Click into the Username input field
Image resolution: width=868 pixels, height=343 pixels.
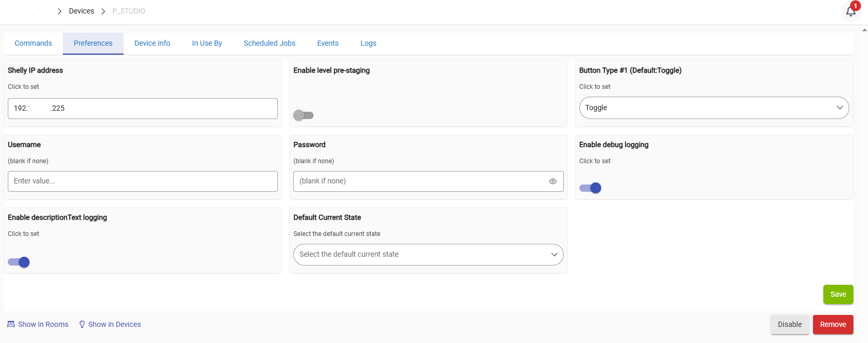pos(142,181)
